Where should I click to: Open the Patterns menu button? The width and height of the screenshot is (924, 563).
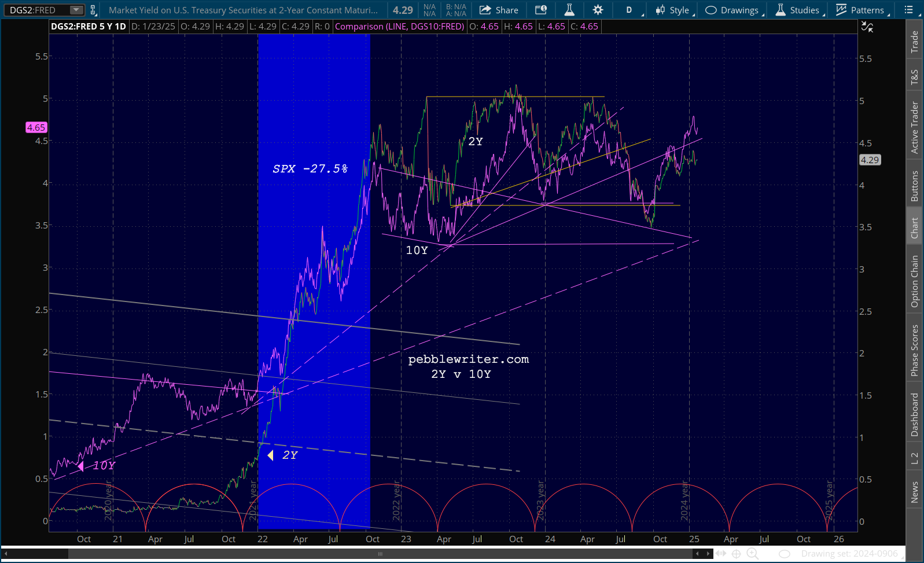pyautogui.click(x=860, y=10)
